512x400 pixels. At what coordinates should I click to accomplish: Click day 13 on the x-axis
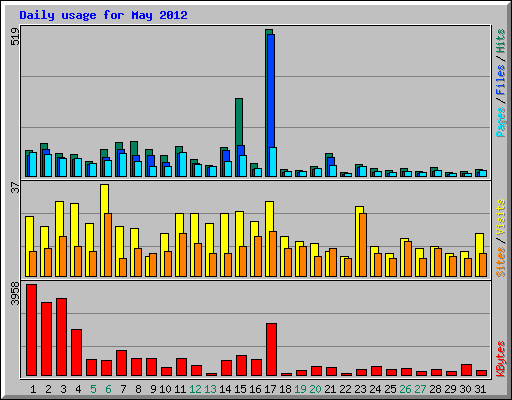210,389
